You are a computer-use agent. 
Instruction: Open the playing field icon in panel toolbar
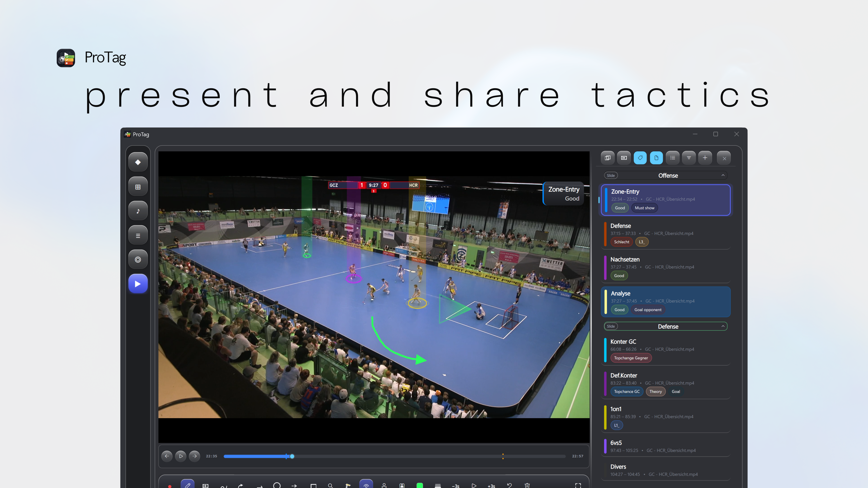point(624,158)
